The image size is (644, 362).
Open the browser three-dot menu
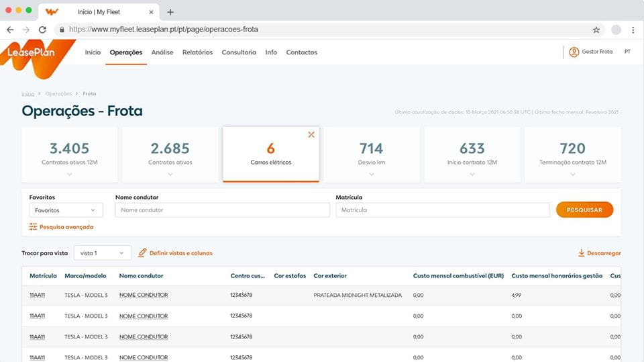[x=633, y=30]
